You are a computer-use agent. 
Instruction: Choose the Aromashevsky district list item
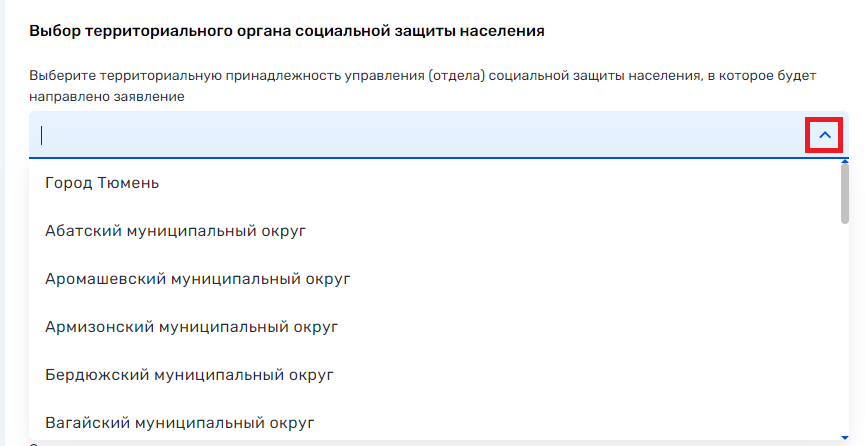(x=198, y=279)
